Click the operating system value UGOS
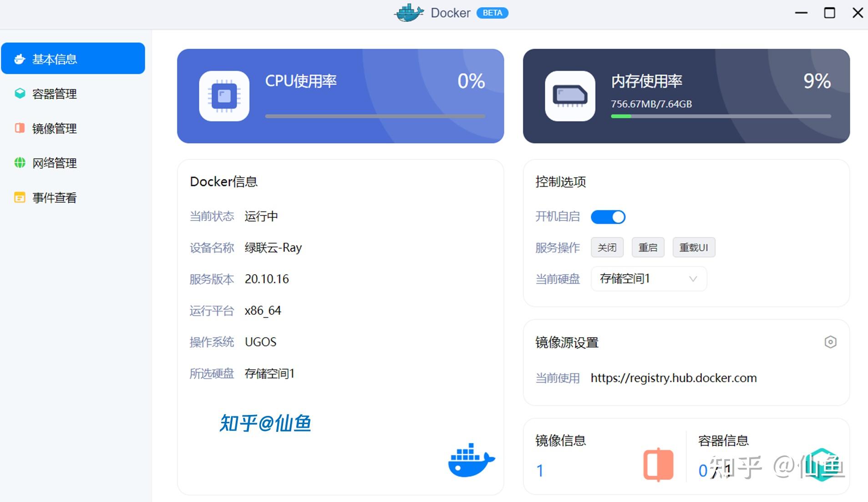 click(261, 342)
